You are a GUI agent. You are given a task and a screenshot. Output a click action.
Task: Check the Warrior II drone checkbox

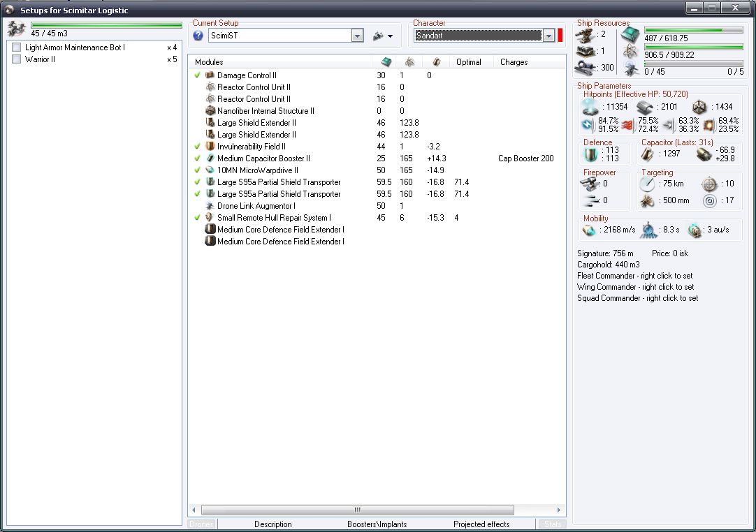(16, 59)
